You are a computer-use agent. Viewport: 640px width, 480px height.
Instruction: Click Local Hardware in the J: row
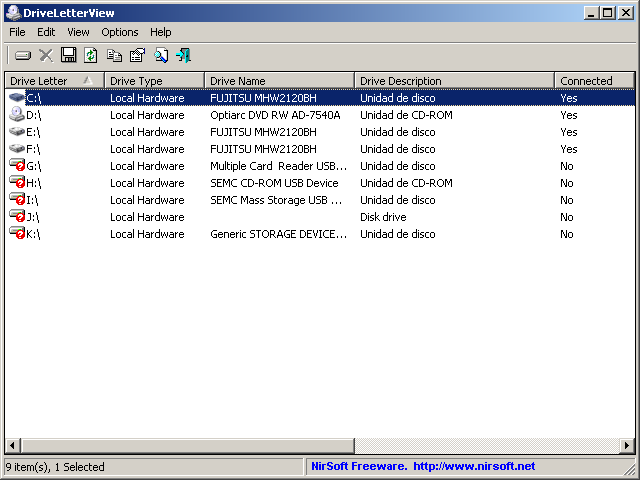[147, 217]
